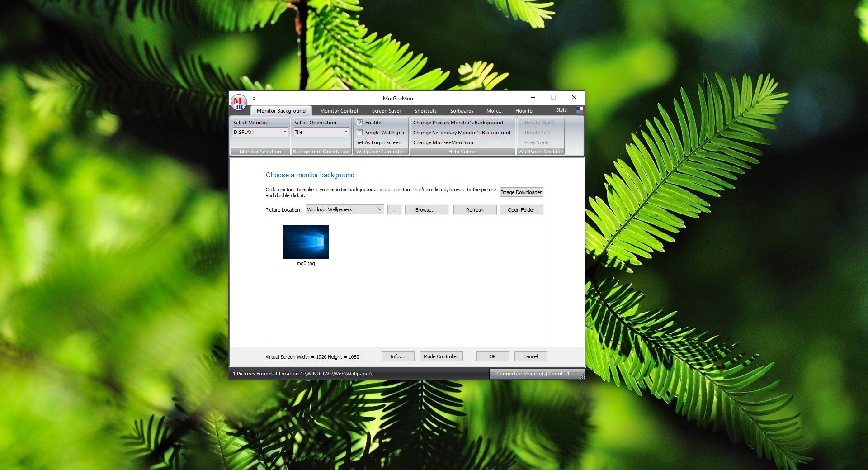Uncheck the Enable wallpaper checkbox
Screen dimensions: 868x470
(360, 122)
